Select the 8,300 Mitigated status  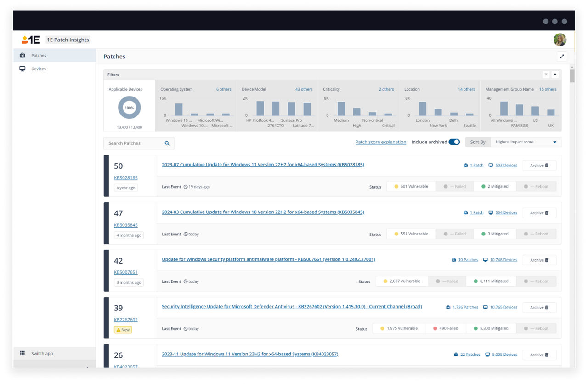point(491,329)
